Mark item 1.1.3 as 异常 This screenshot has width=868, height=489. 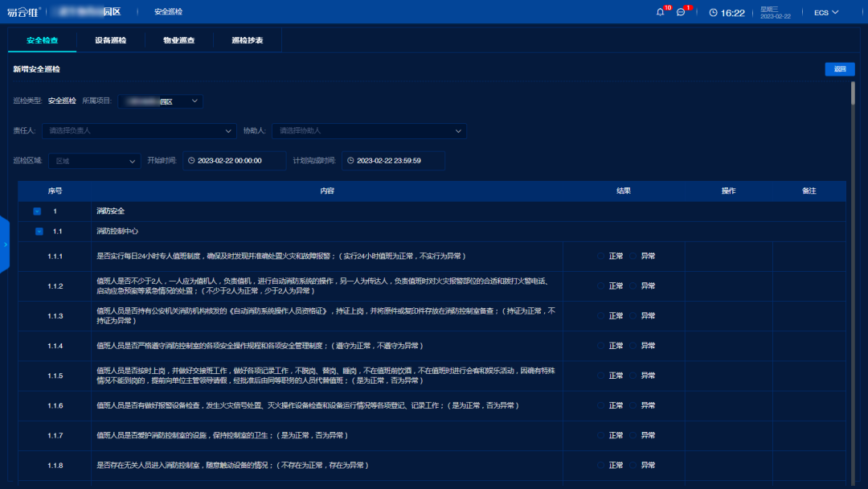pyautogui.click(x=633, y=316)
